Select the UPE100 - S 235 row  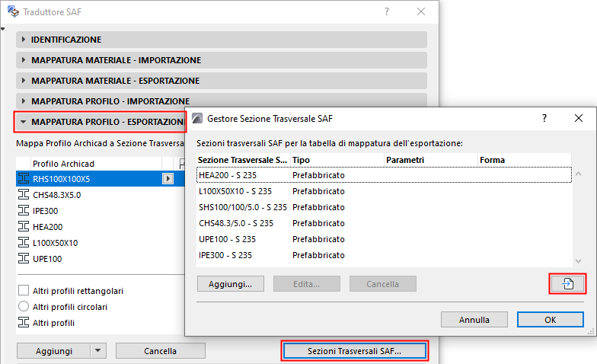coord(384,239)
